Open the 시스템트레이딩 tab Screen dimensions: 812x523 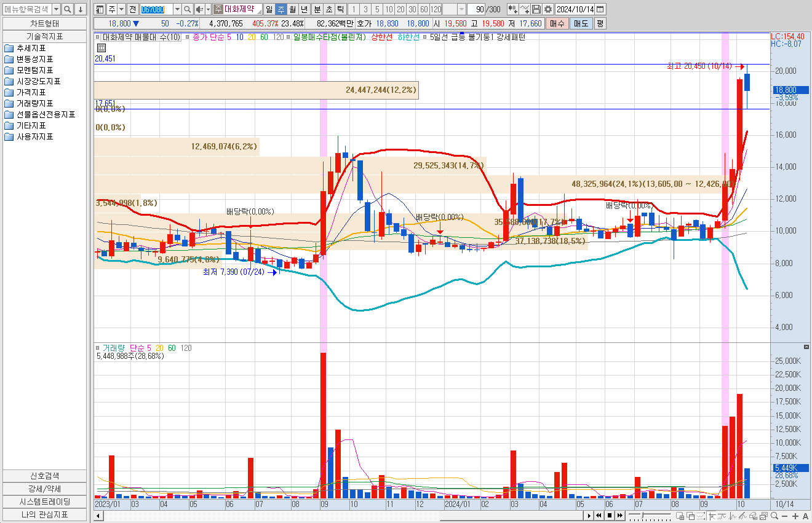(x=44, y=501)
